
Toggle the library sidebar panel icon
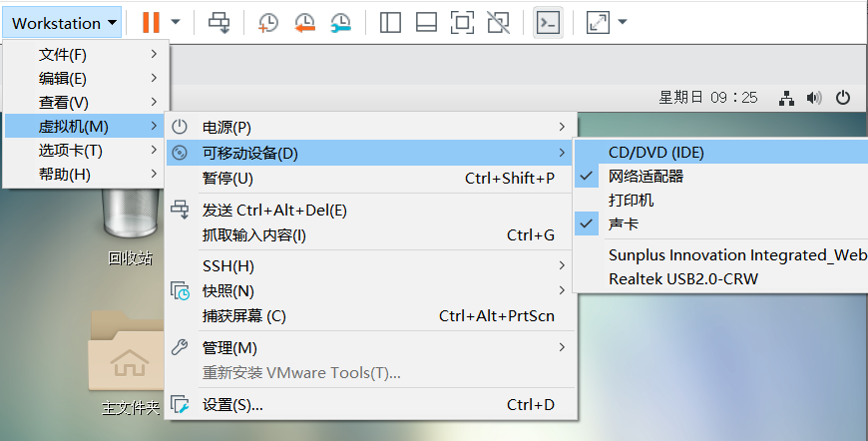[x=390, y=23]
